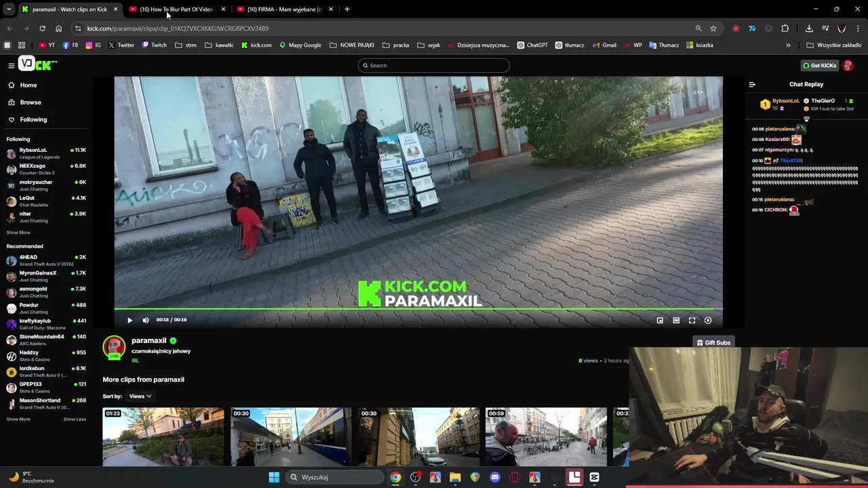The height and width of the screenshot is (488, 868).
Task: Show more followed channels
Action: pyautogui.click(x=18, y=232)
